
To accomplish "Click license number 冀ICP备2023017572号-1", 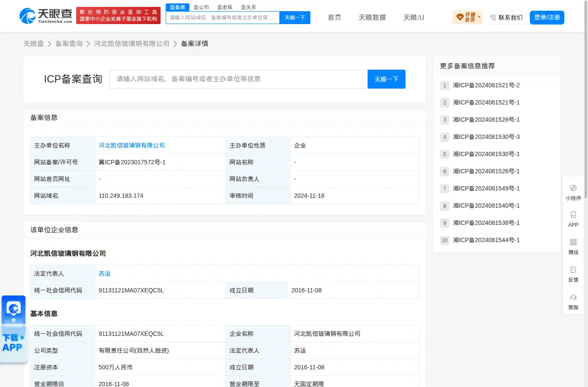I will (x=132, y=162).
